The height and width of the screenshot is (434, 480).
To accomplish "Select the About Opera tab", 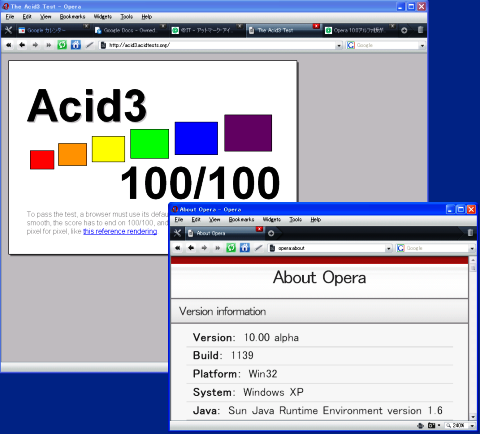I will [x=224, y=233].
